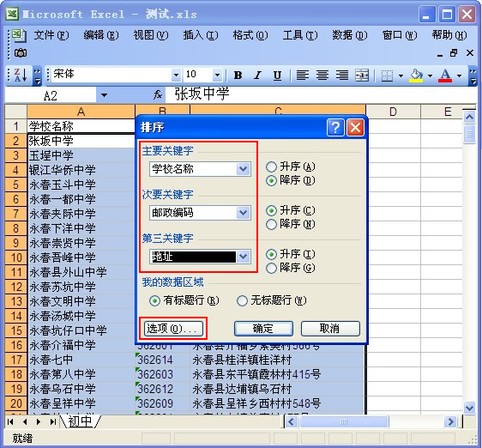Viewport: 482px width, 448px height.
Task: Click the camera snapshot toolbar icon
Action: tap(21, 53)
